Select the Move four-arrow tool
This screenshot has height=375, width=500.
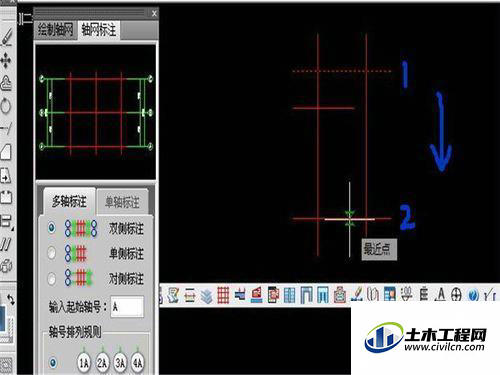pos(6,61)
